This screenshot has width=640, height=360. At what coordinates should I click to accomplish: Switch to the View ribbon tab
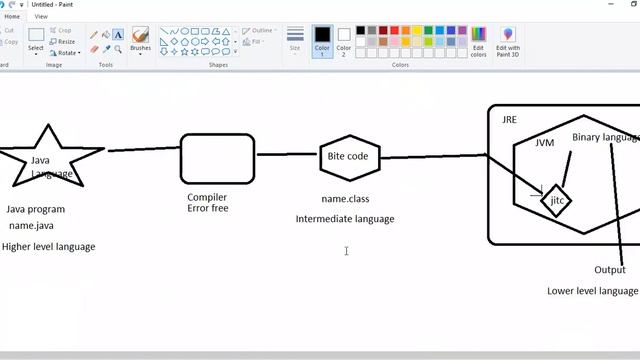(x=41, y=16)
